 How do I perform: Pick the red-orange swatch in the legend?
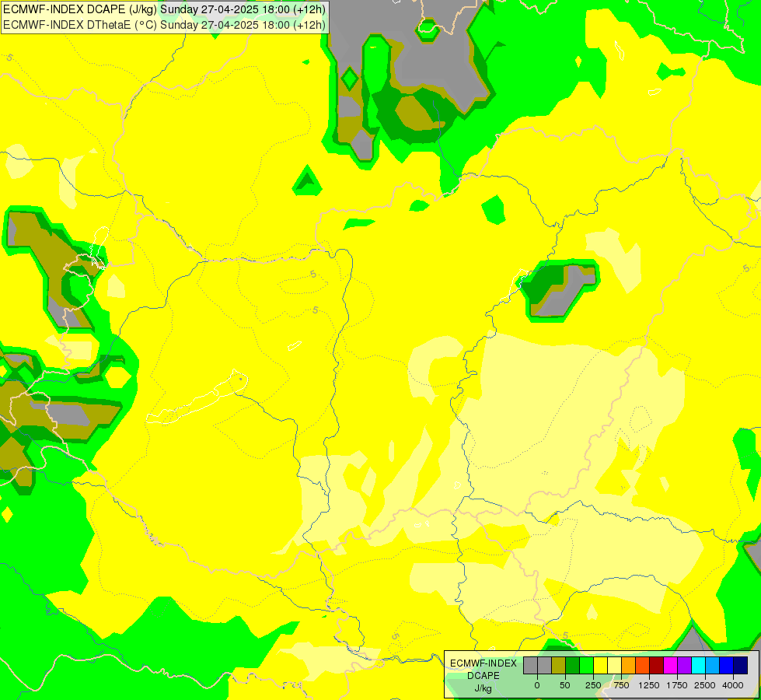643,666
